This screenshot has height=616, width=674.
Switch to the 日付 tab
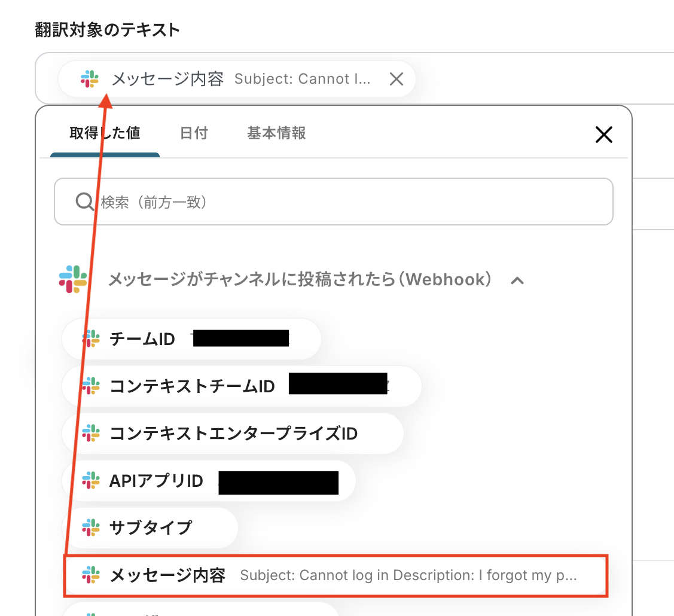pyautogui.click(x=193, y=133)
